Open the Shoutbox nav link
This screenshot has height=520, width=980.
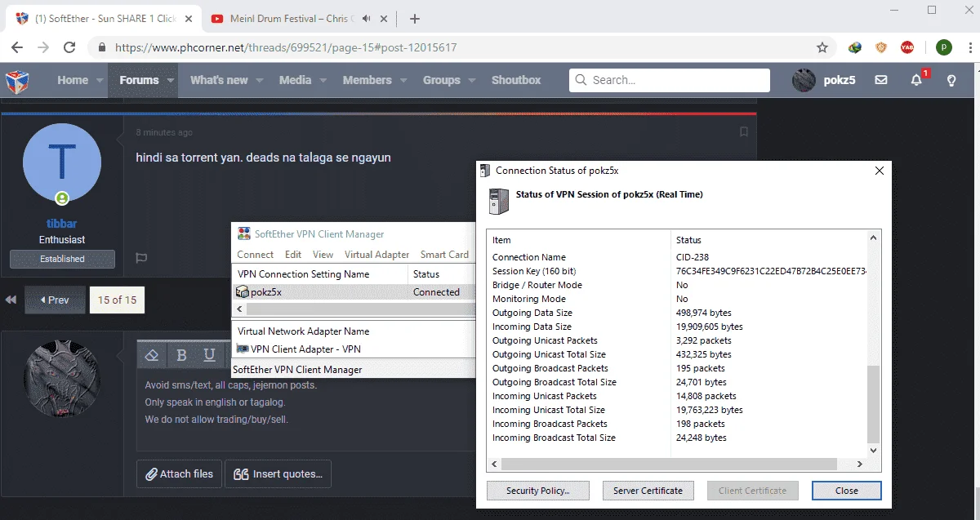pyautogui.click(x=516, y=80)
